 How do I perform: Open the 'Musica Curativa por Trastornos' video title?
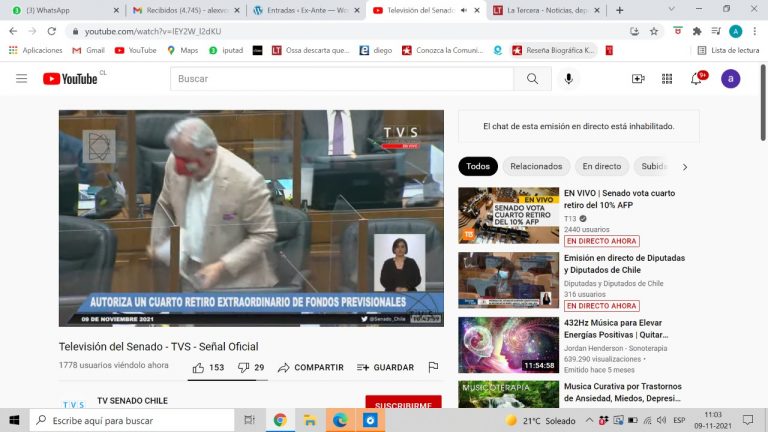(x=623, y=392)
